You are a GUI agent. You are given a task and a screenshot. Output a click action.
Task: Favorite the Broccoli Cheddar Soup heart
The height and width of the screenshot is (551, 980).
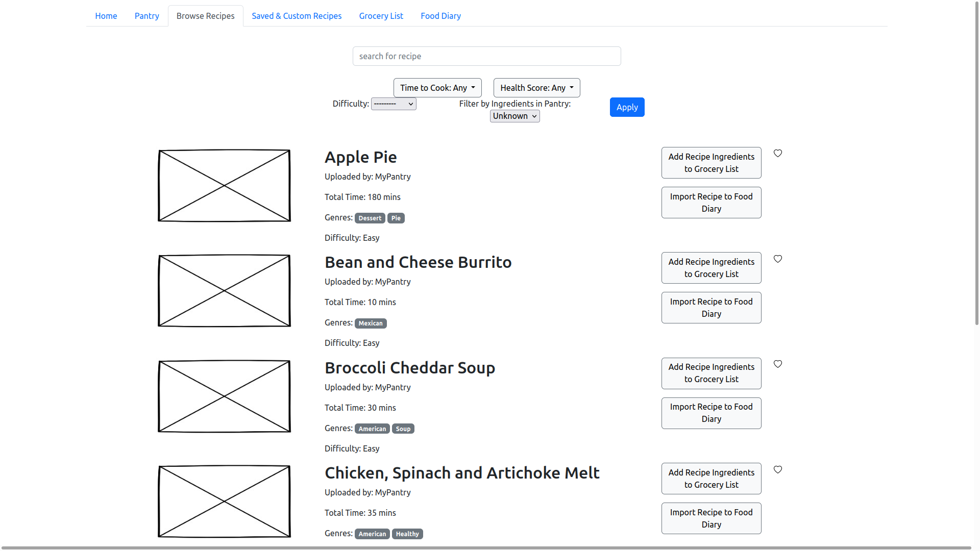tap(778, 364)
